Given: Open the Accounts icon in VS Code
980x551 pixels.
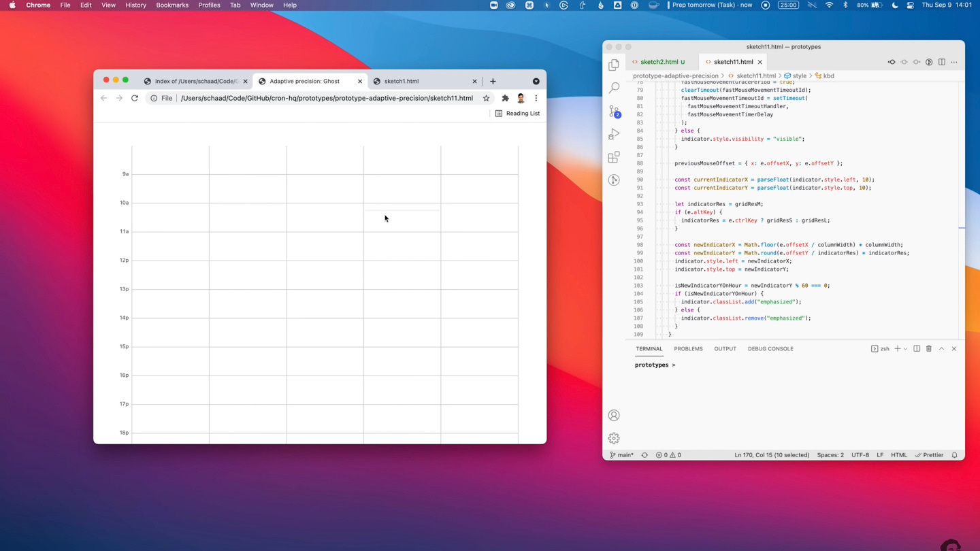Looking at the screenshot, I should (x=614, y=415).
